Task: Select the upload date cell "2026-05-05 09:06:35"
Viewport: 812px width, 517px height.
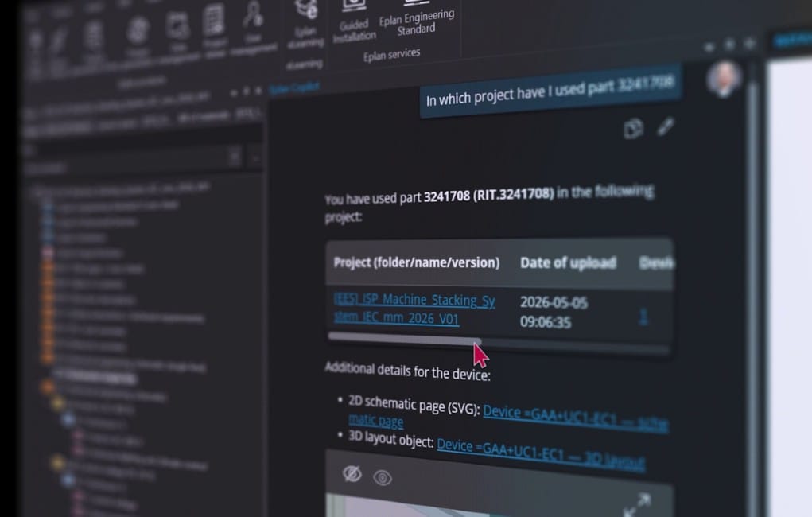Action: [x=554, y=312]
